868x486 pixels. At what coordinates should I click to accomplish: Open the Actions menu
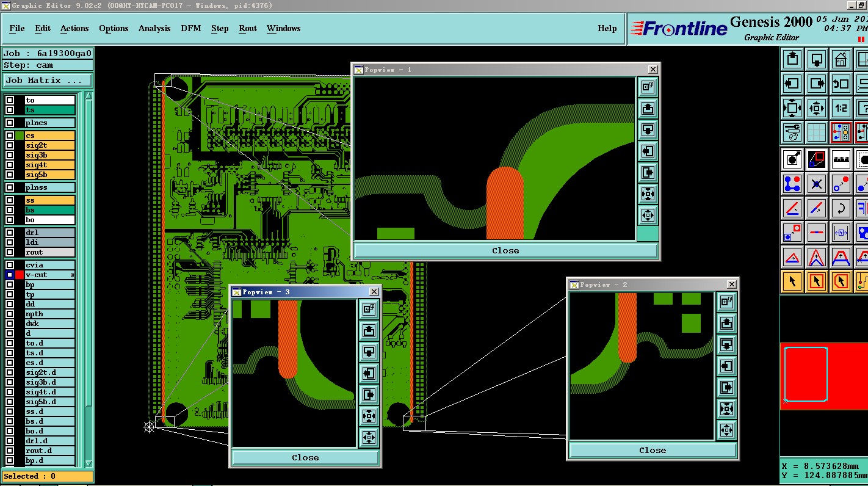coord(74,28)
